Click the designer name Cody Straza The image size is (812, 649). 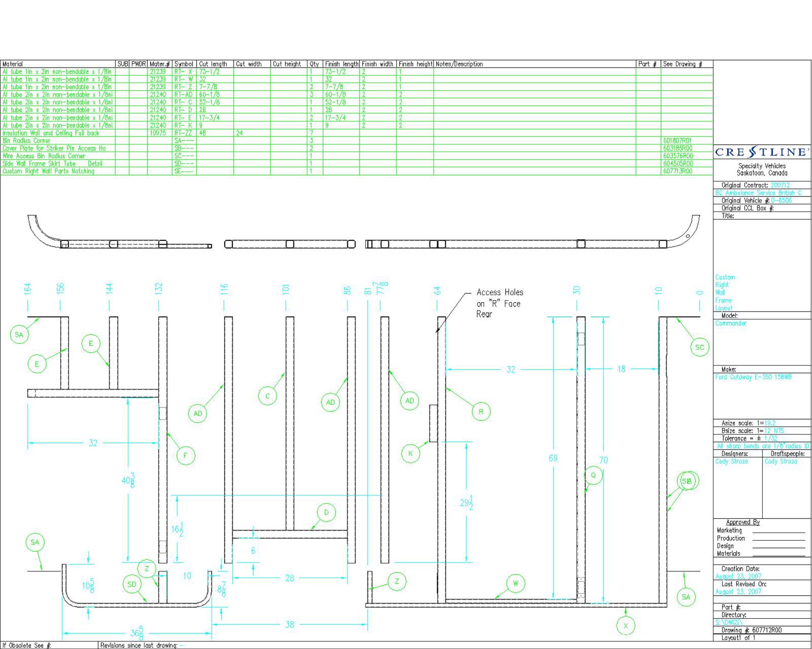coord(731,462)
